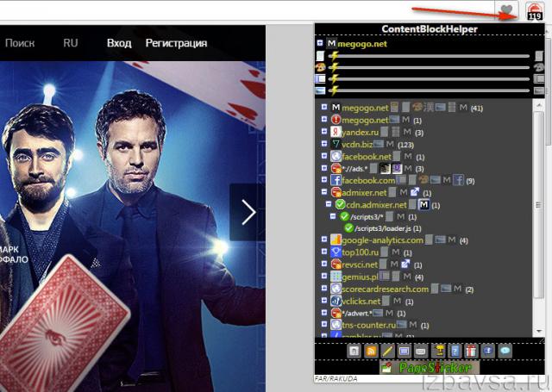The image size is (552, 392).
Task: Collapse the admixer.net tree node
Action: click(324, 191)
